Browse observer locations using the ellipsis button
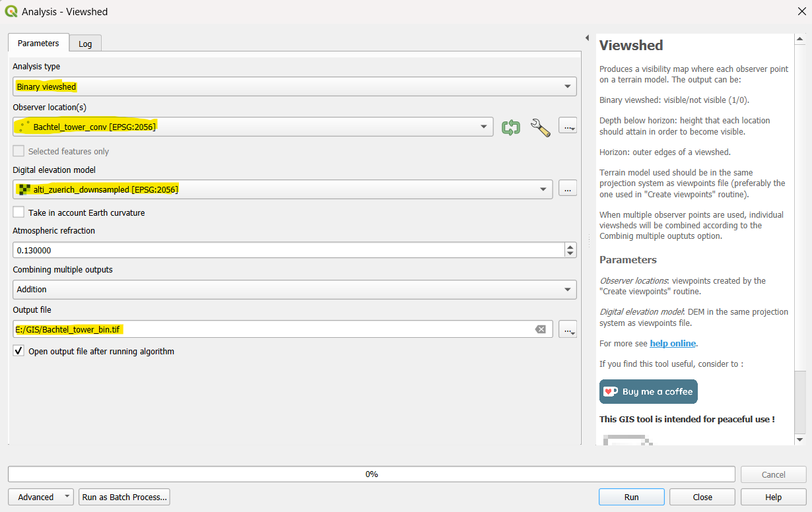 tap(568, 126)
